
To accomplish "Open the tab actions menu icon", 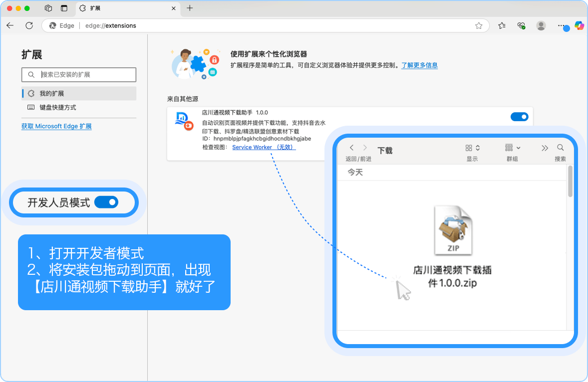I will click(64, 8).
